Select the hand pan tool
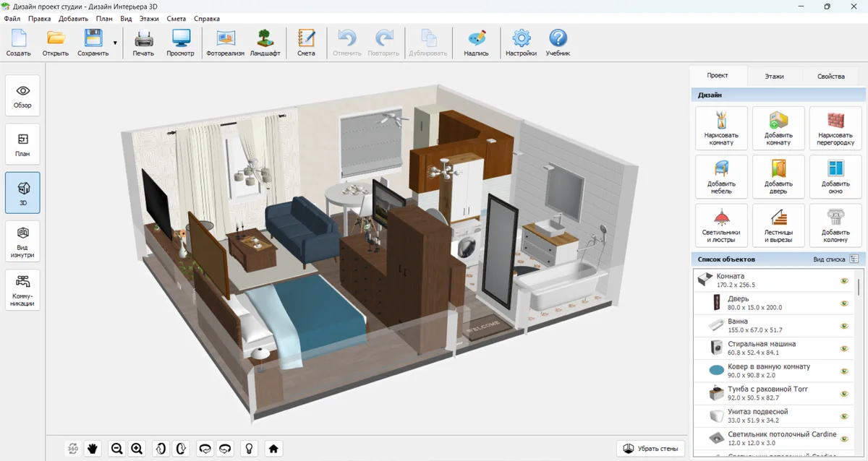 [93, 449]
